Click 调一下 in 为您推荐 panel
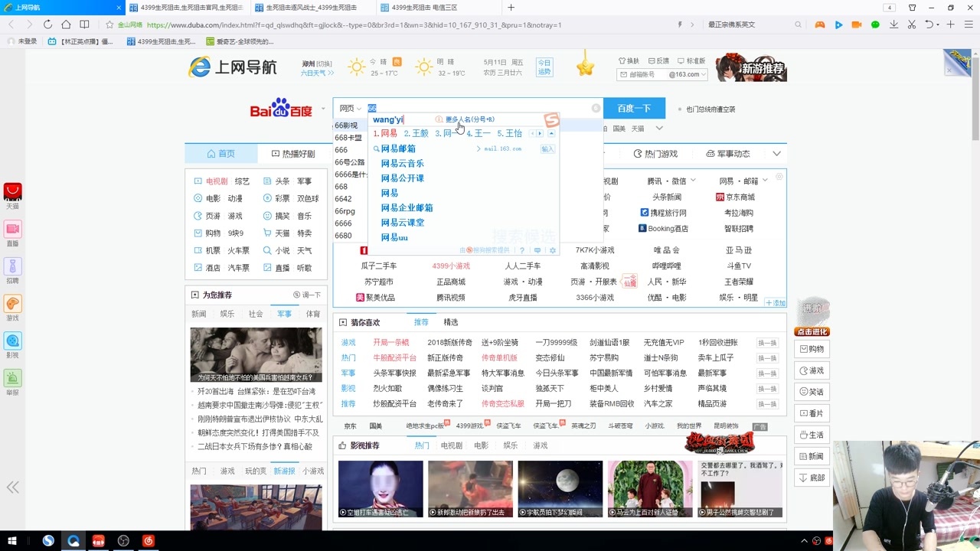 click(307, 295)
